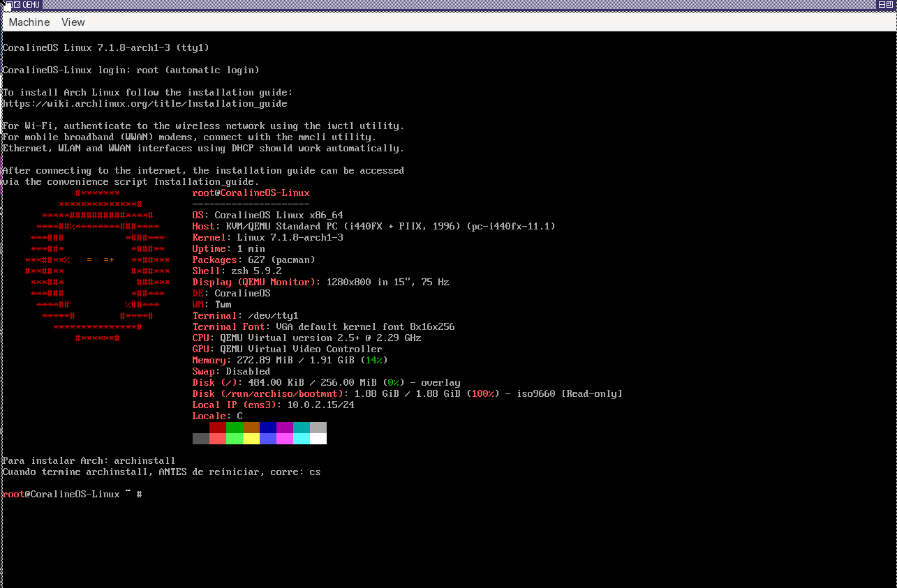
Task: Click the 'CPU: QEMU Virtual version 2.5+' line
Action: pos(307,338)
